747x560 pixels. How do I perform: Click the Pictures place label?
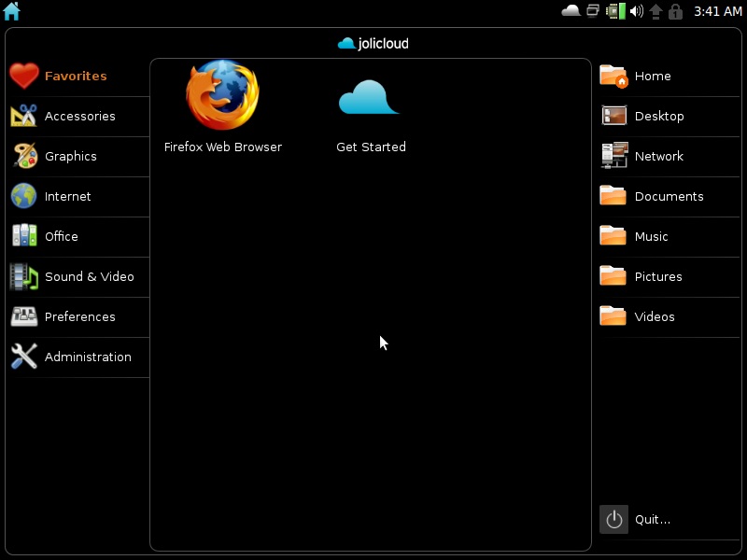pos(658,276)
